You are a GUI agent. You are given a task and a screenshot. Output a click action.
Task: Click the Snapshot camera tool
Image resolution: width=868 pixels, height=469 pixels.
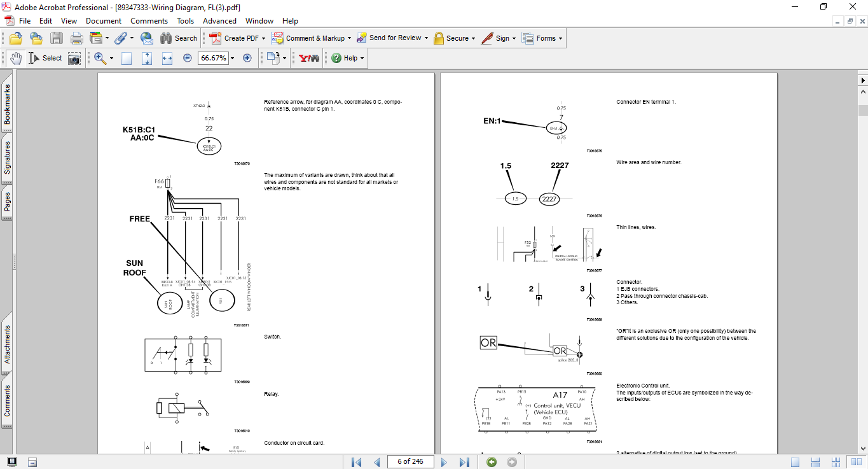pyautogui.click(x=74, y=58)
